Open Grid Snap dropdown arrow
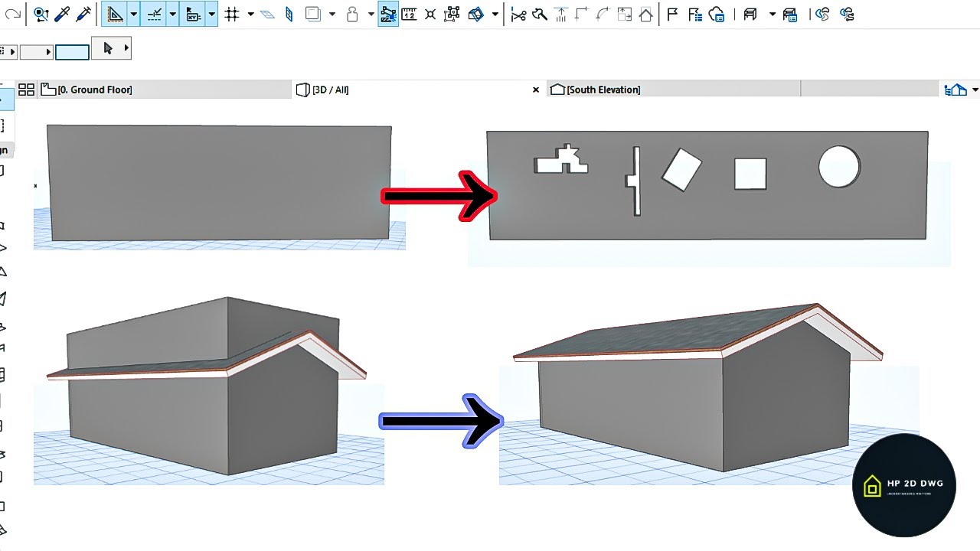This screenshot has height=551, width=980. [x=250, y=15]
